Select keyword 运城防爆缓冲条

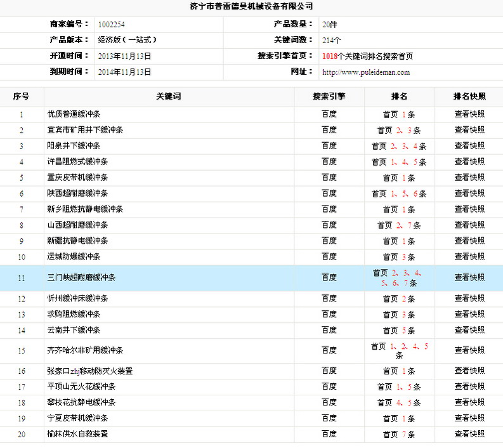74,257
